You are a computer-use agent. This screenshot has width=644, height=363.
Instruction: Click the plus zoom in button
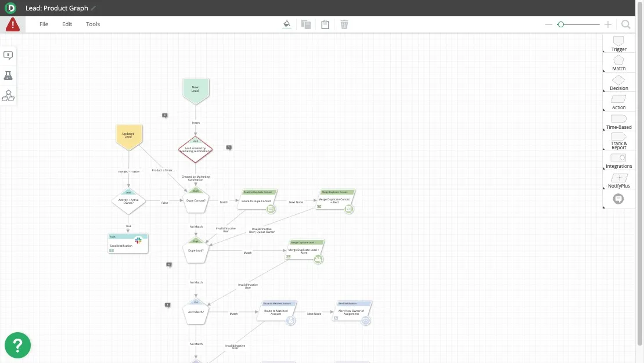[x=608, y=24]
